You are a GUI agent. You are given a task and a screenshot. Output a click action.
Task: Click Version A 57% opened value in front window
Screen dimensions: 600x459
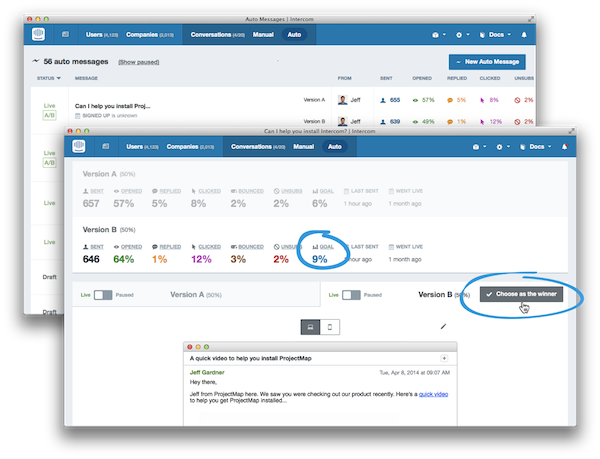124,203
